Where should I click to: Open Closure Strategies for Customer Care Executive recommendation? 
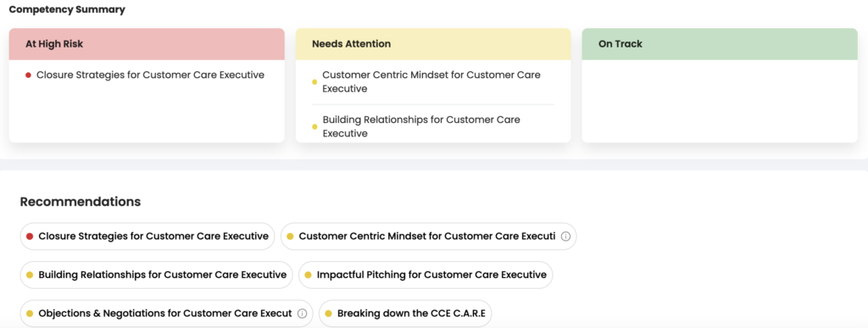coord(147,236)
